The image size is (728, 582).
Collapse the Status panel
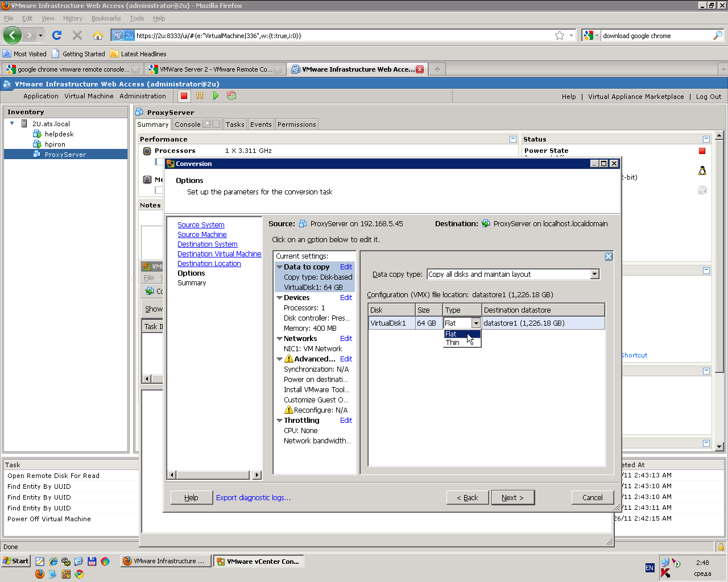pos(706,139)
